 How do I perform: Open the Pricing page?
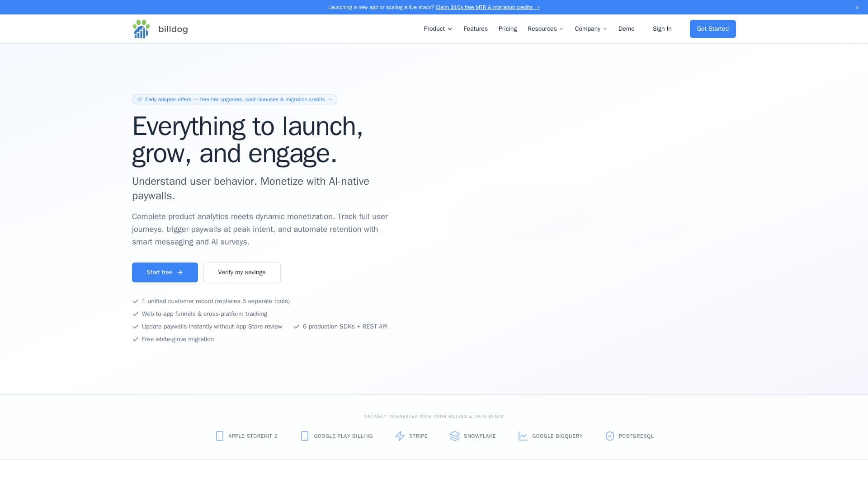[x=508, y=29]
